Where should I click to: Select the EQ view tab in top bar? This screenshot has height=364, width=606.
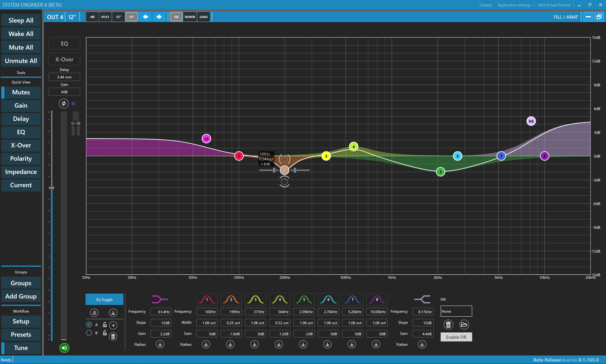pyautogui.click(x=176, y=17)
